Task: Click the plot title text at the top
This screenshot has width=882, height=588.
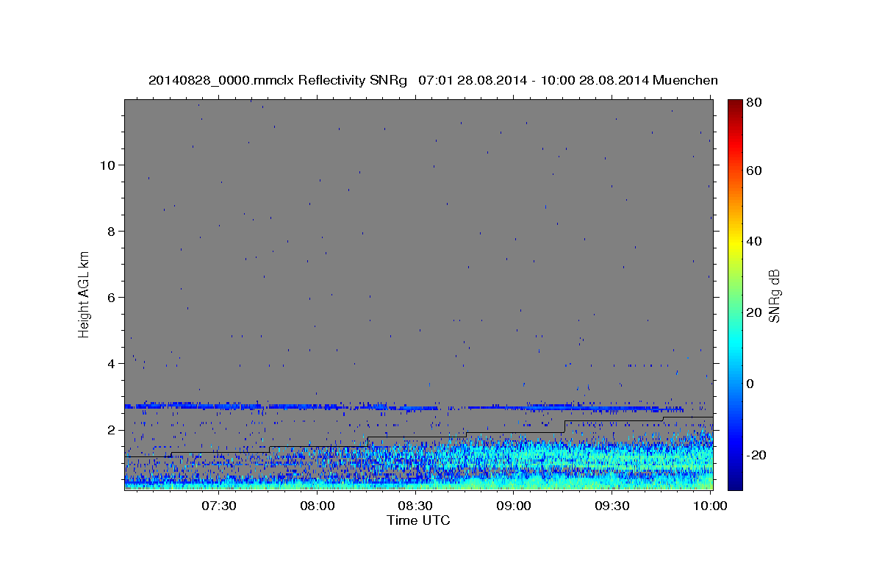Action: click(433, 80)
